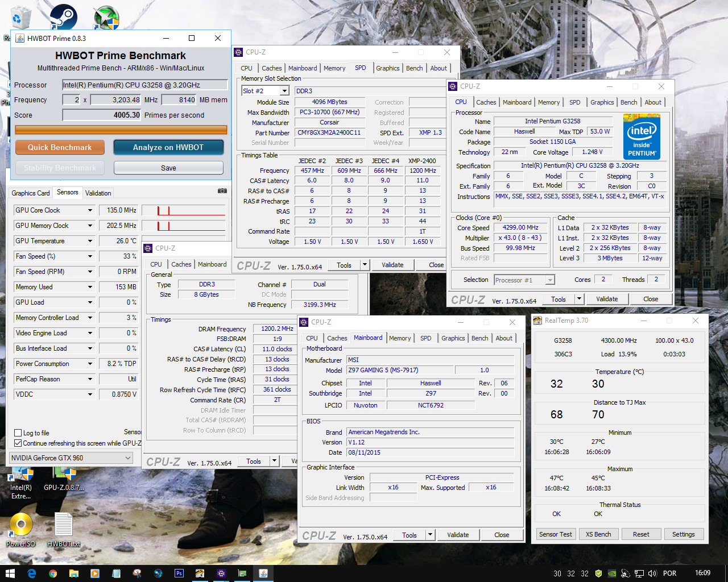Switch to the Validation tab in GPU-Z
Image resolution: width=728 pixels, height=582 pixels.
tap(98, 193)
